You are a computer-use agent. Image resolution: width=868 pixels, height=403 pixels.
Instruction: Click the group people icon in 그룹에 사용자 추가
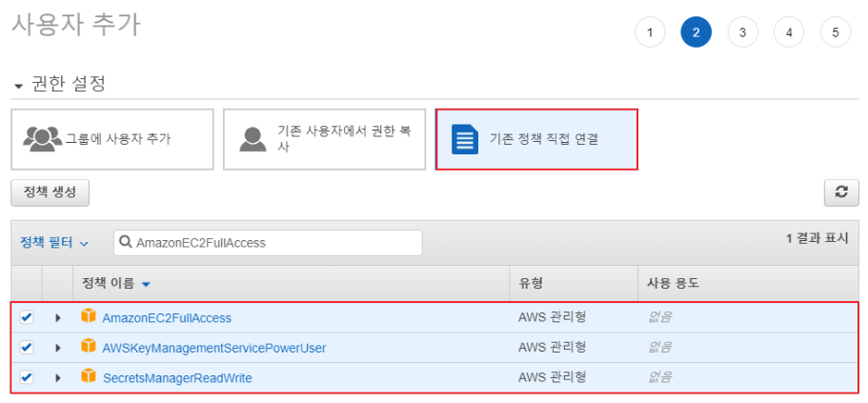[x=43, y=138]
